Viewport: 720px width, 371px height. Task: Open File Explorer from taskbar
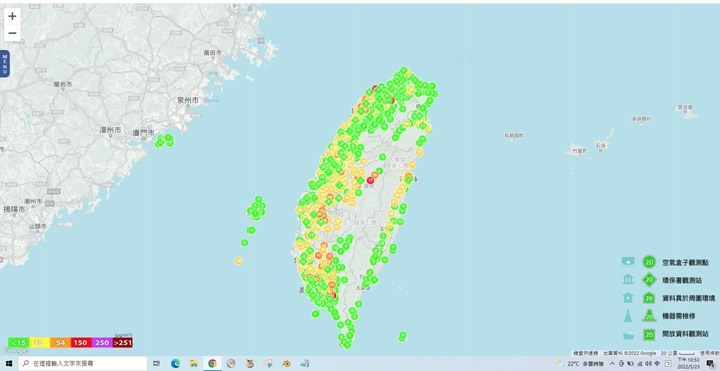tap(193, 364)
